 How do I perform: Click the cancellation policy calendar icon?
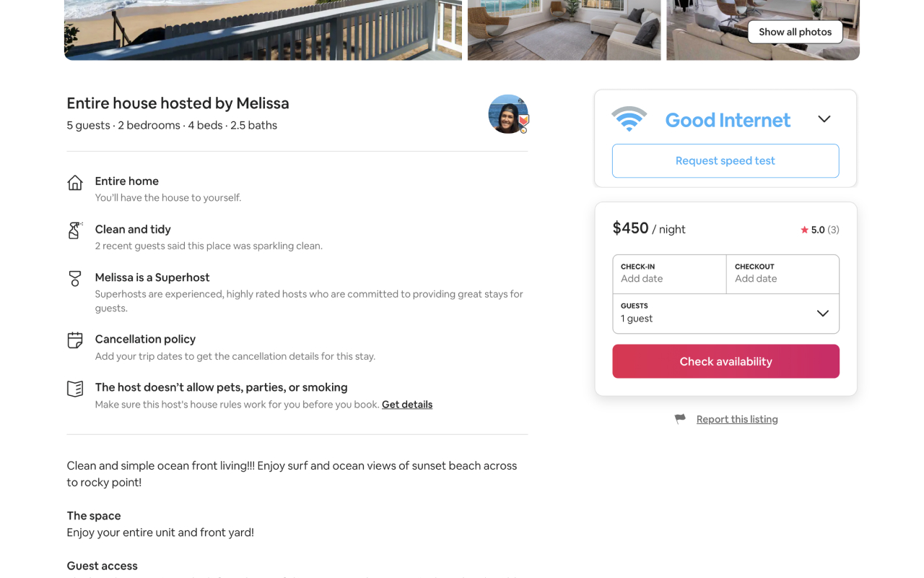(75, 341)
